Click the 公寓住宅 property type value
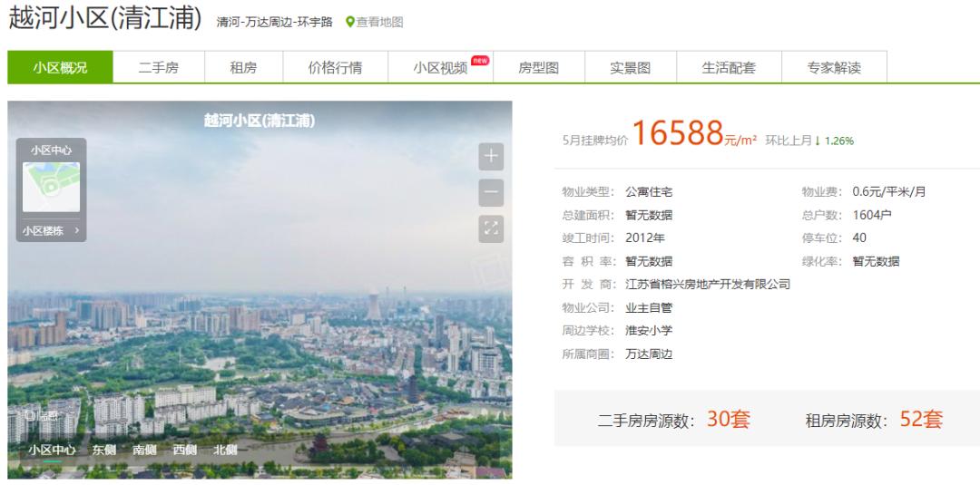 click(650, 192)
